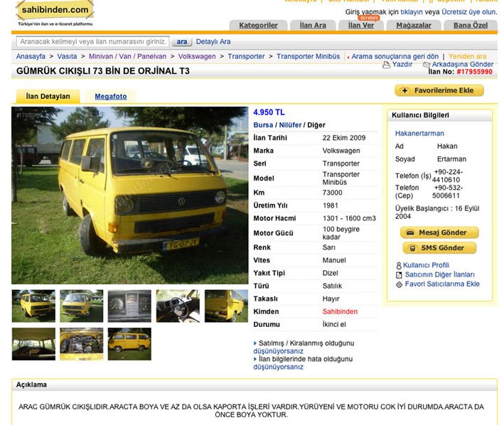Image resolution: width=504 pixels, height=425 pixels.
Task: Click the Arkadaşına Gönder link
Action: (463, 64)
